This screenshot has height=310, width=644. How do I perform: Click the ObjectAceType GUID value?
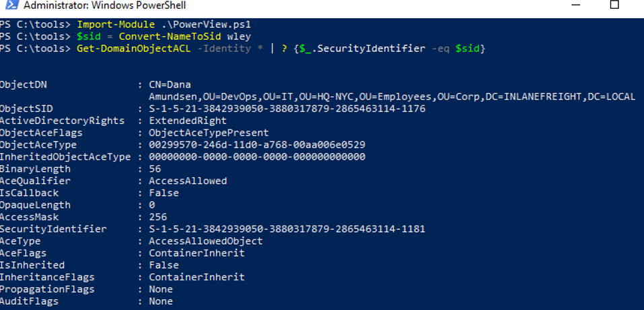point(257,145)
